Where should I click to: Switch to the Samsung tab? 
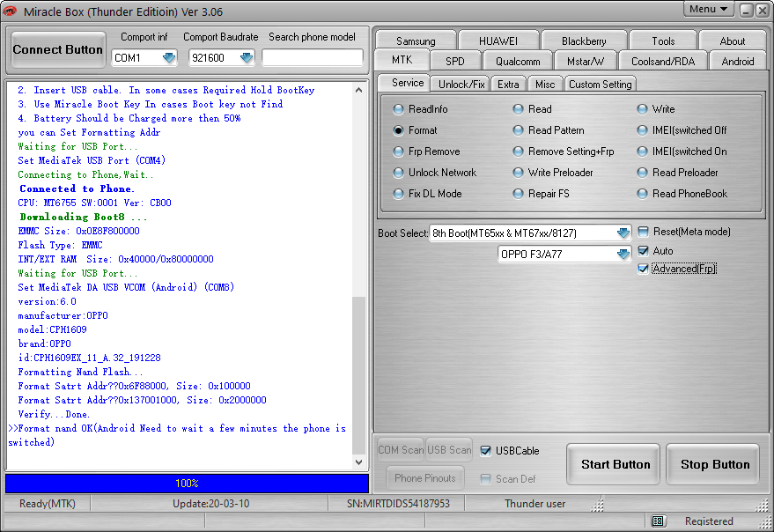tap(416, 41)
